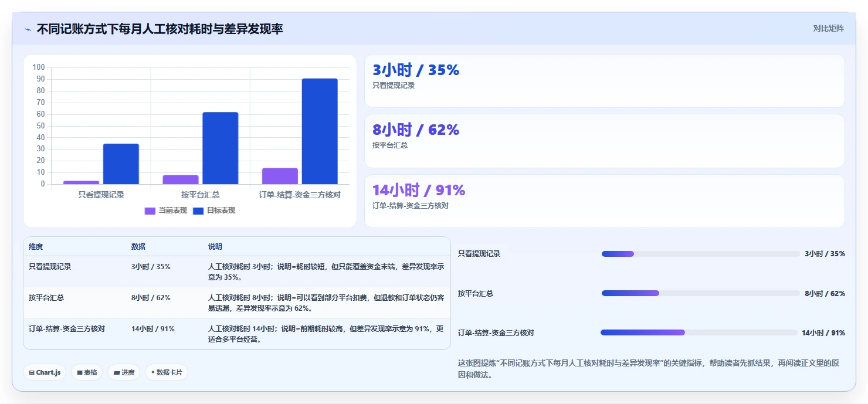
Task: Click the 14小时 / 91% value beside progress bar
Action: click(823, 332)
